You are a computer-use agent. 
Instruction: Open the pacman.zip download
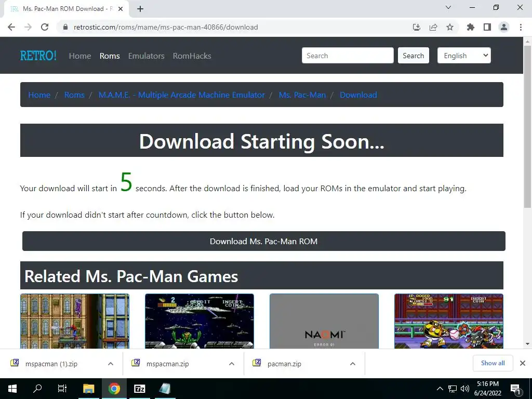[x=284, y=364]
